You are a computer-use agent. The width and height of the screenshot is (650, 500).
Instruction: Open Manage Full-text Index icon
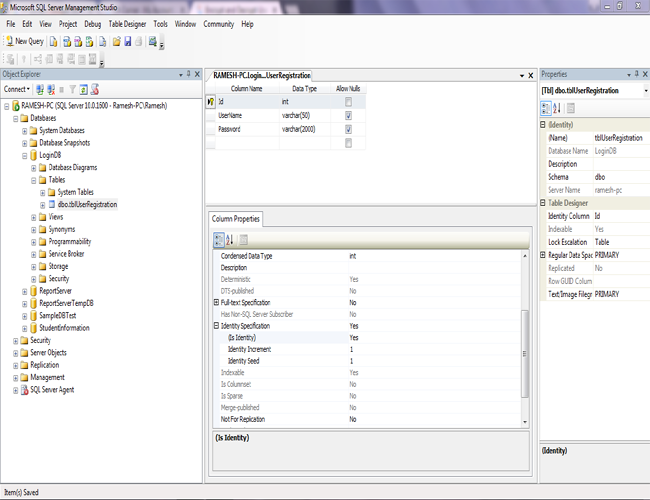(60, 59)
